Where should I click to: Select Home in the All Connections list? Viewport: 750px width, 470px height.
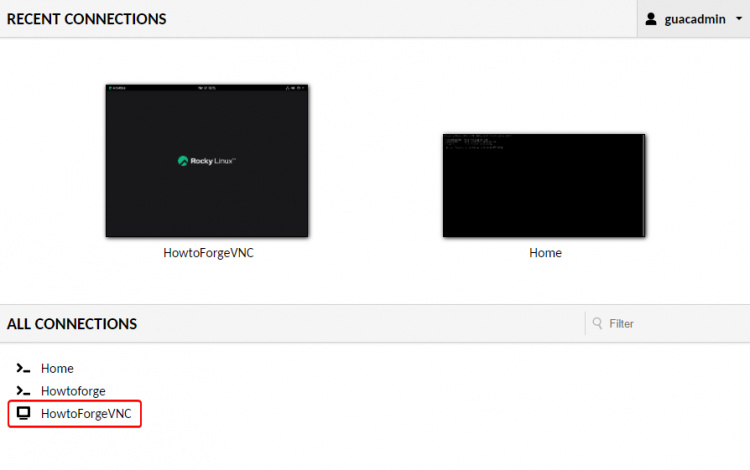point(57,368)
